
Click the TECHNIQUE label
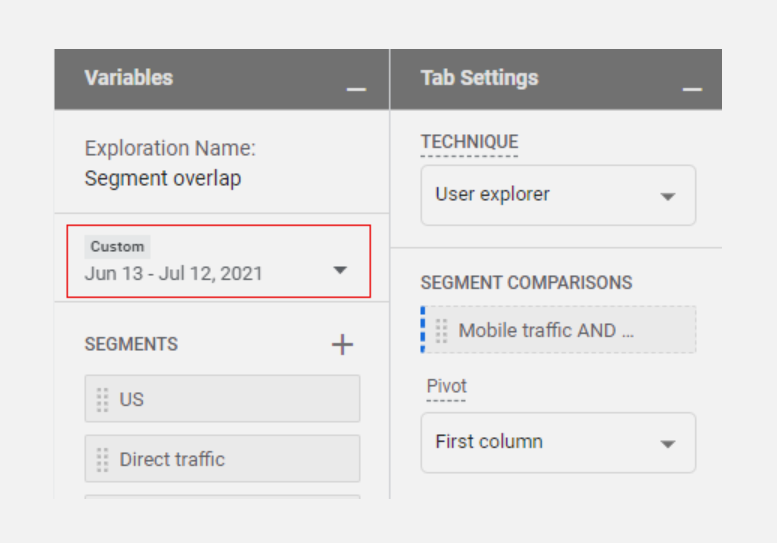(469, 142)
